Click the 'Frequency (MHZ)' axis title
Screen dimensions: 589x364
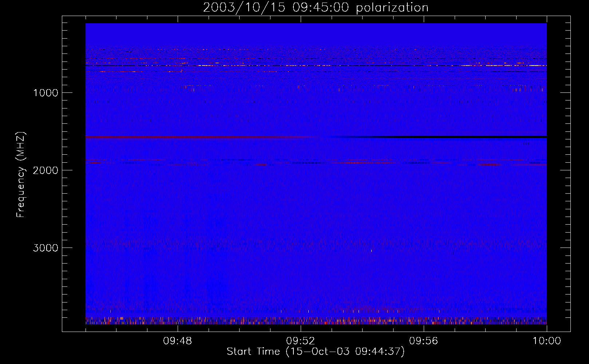click(x=21, y=175)
